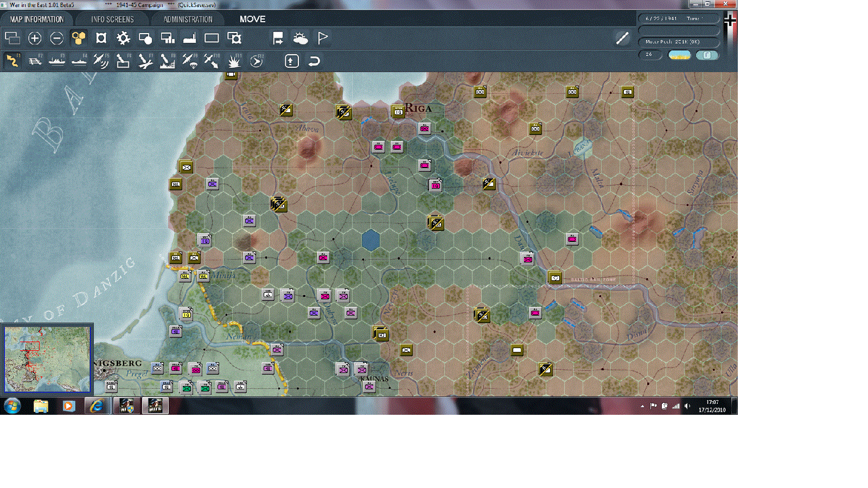
Task: Show hidden system tray icons
Action: tap(642, 406)
